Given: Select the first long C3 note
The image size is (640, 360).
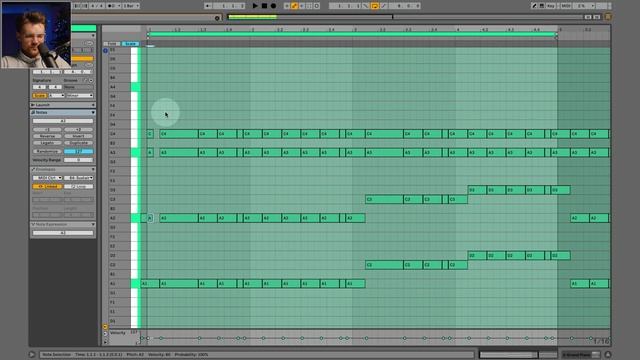Looking at the screenshot, I should (384, 199).
